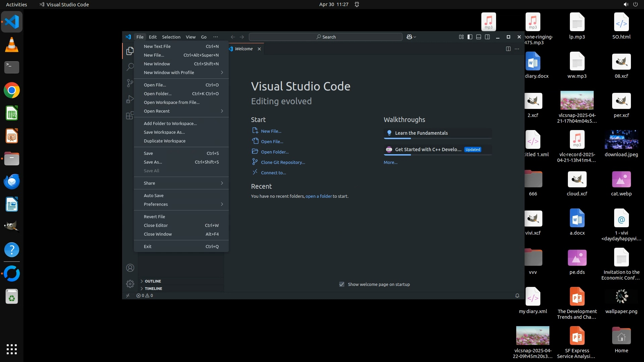Expand the TIMELINE section
This screenshot has height=362, width=644.
coord(153,289)
